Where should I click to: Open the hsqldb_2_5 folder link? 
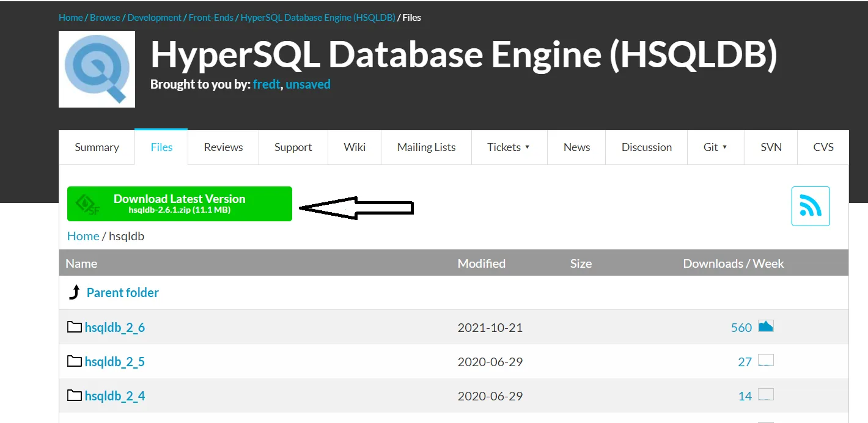[115, 362]
